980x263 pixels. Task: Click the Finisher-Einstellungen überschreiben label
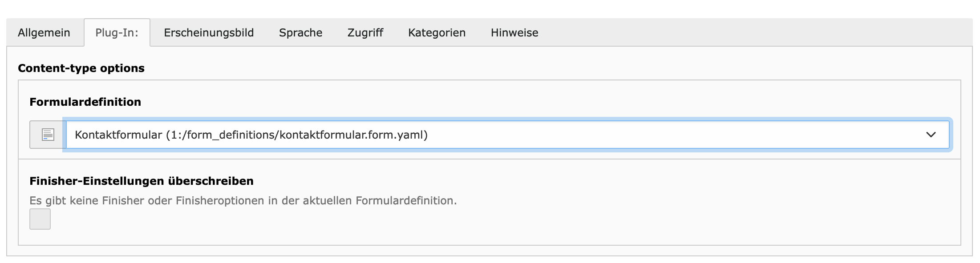[141, 181]
